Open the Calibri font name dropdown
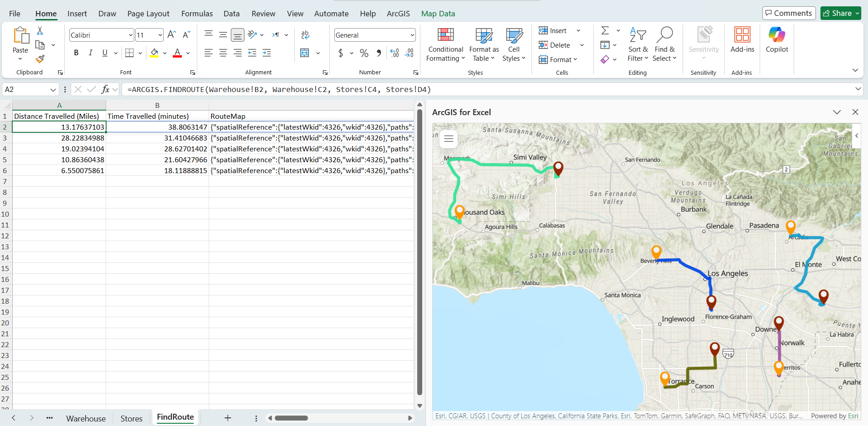Image resolution: width=868 pixels, height=426 pixels. [131, 35]
